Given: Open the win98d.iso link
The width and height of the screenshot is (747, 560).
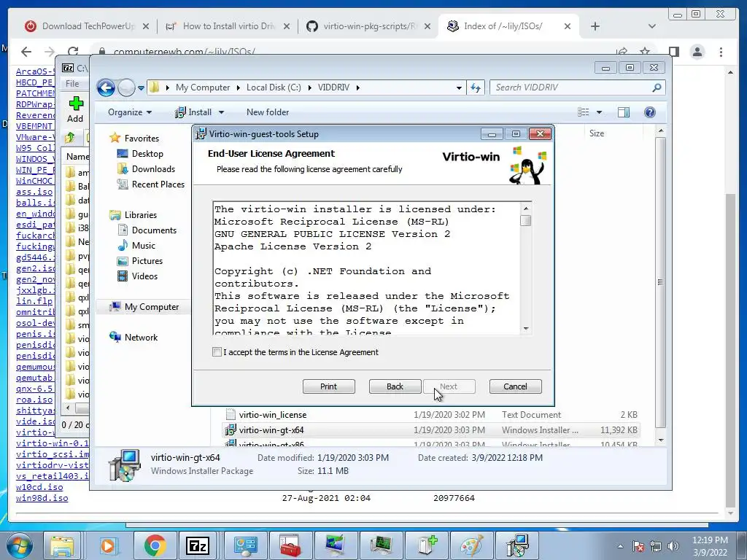Looking at the screenshot, I should coord(42,498).
